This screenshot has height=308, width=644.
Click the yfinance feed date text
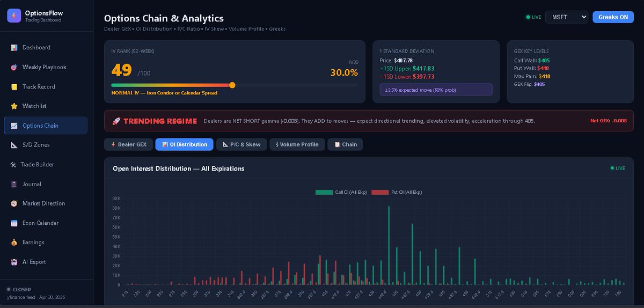(x=35, y=297)
